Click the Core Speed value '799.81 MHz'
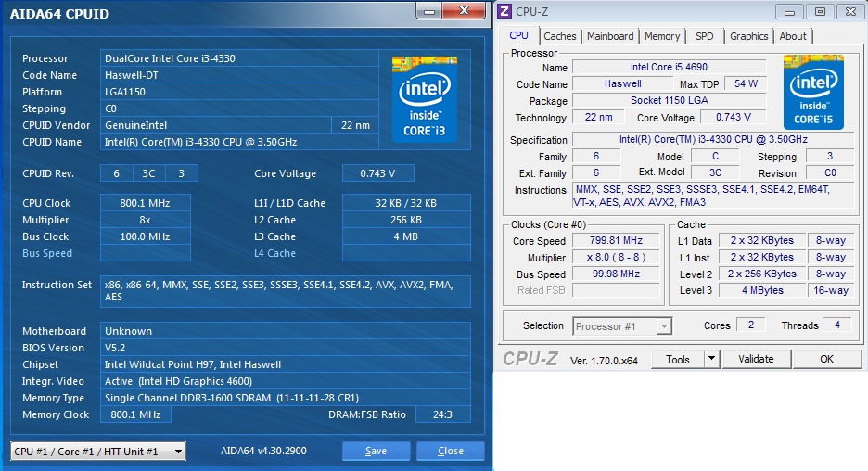The width and height of the screenshot is (868, 471). pyautogui.click(x=616, y=240)
